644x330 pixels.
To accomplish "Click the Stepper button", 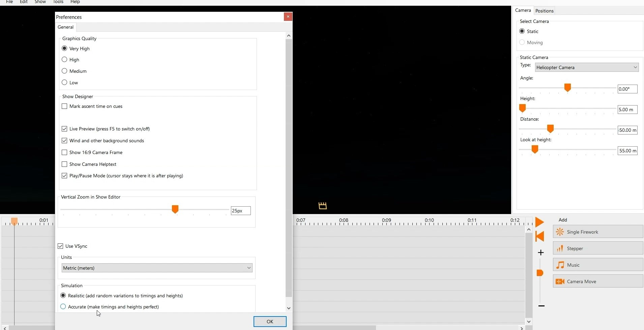I will click(598, 248).
